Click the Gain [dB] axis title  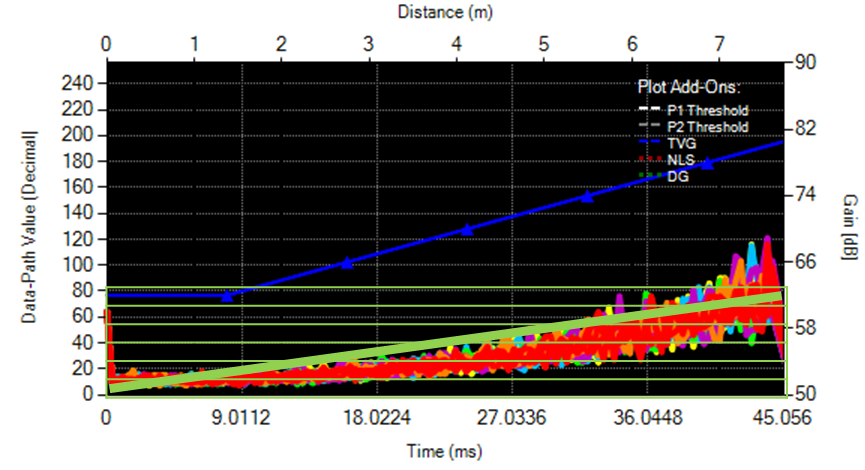click(x=850, y=227)
